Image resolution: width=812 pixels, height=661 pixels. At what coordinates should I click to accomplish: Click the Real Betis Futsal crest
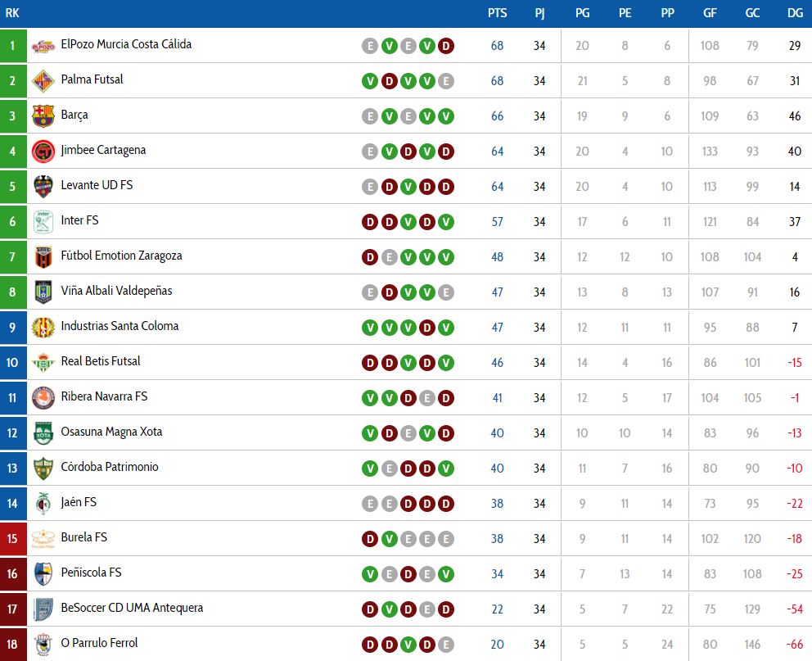(x=43, y=363)
